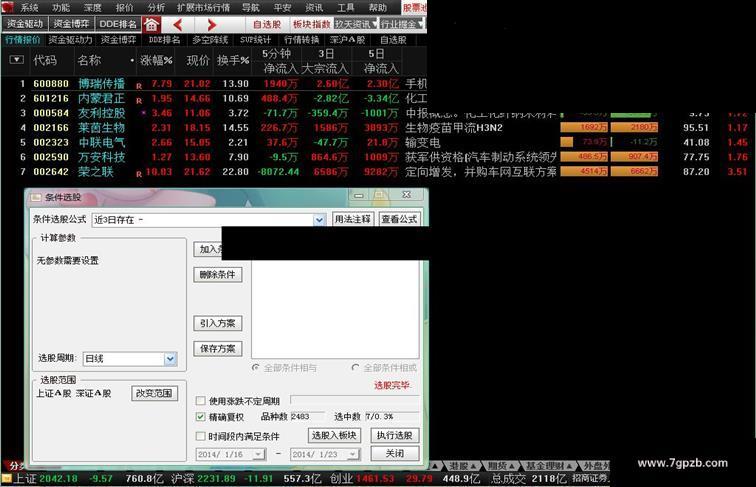756x487 pixels.
Task: Open the table column selector arrow icon
Action: coord(16,60)
